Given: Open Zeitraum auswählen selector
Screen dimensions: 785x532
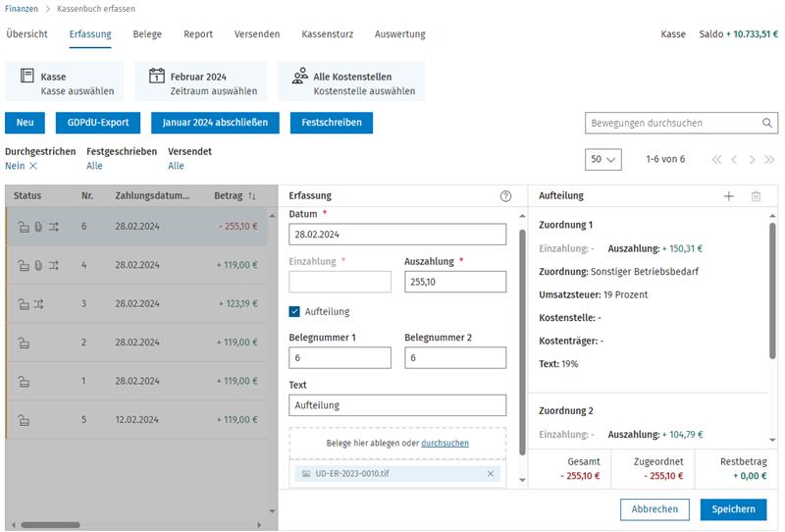Looking at the screenshot, I should point(201,81).
